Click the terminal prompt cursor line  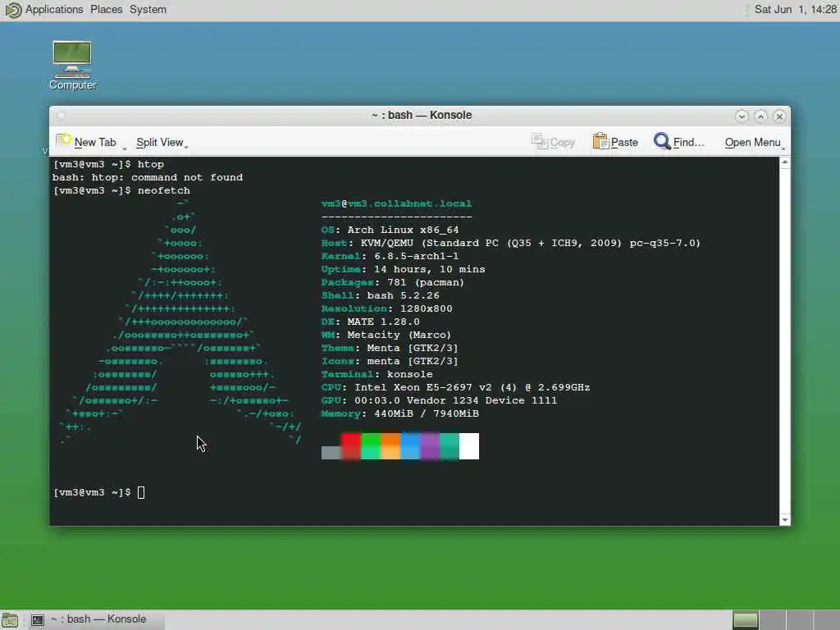pyautogui.click(x=99, y=492)
